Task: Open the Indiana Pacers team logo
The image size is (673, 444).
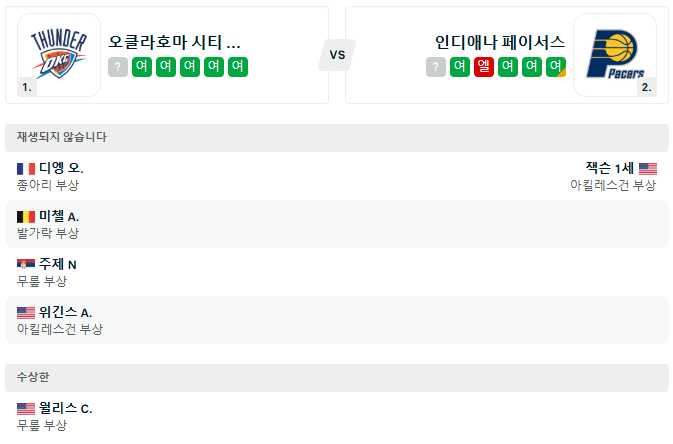Action: tap(615, 55)
